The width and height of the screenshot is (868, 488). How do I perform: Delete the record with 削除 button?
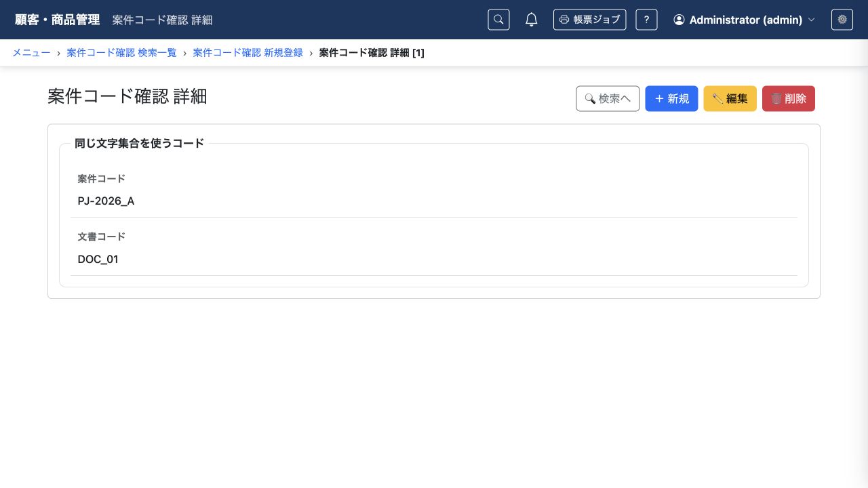(x=789, y=98)
